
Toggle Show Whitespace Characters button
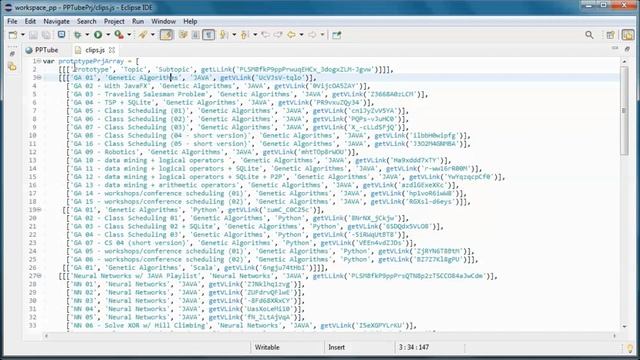[x=209, y=35]
